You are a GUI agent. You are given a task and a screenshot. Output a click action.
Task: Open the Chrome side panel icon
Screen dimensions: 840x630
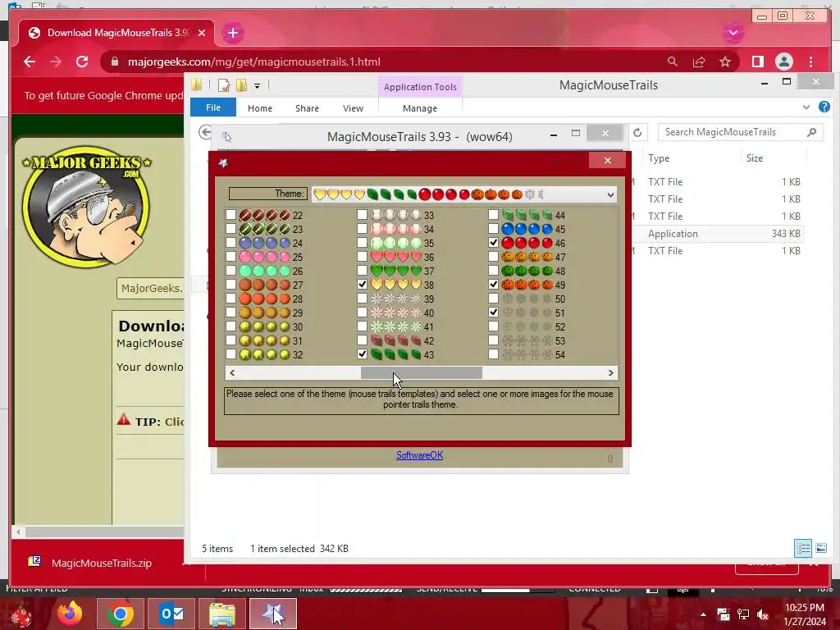coord(757,62)
